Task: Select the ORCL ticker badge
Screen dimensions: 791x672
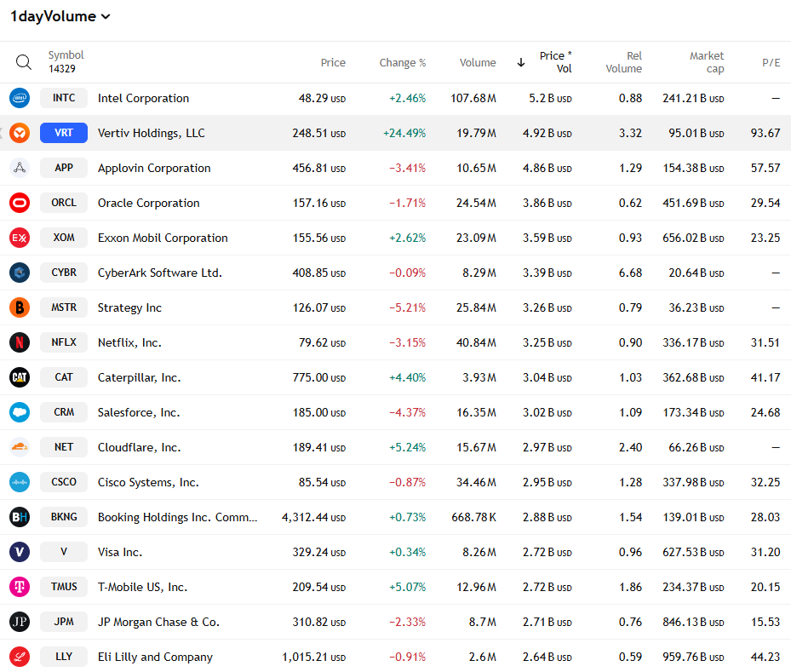Action: [x=64, y=203]
